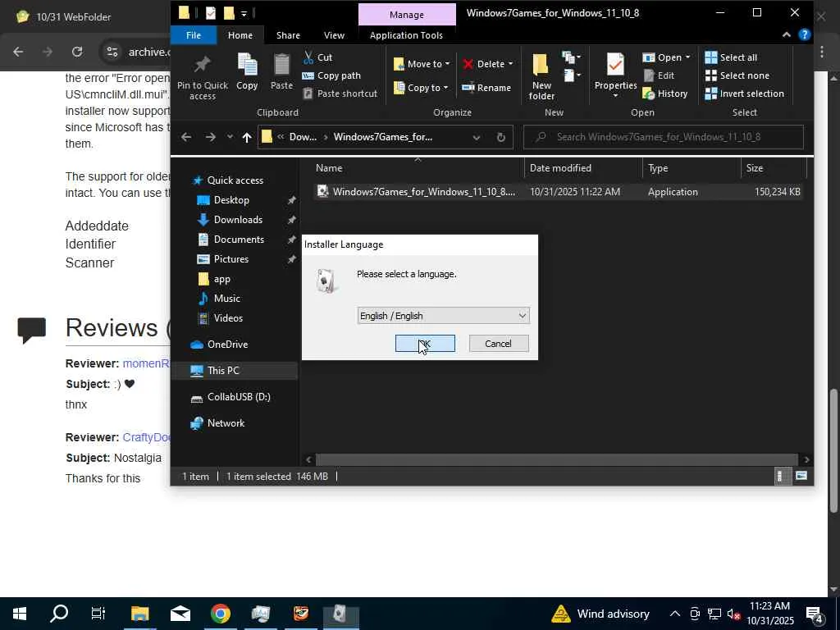Sort by the Size column header
The width and height of the screenshot is (840, 630).
774,167
